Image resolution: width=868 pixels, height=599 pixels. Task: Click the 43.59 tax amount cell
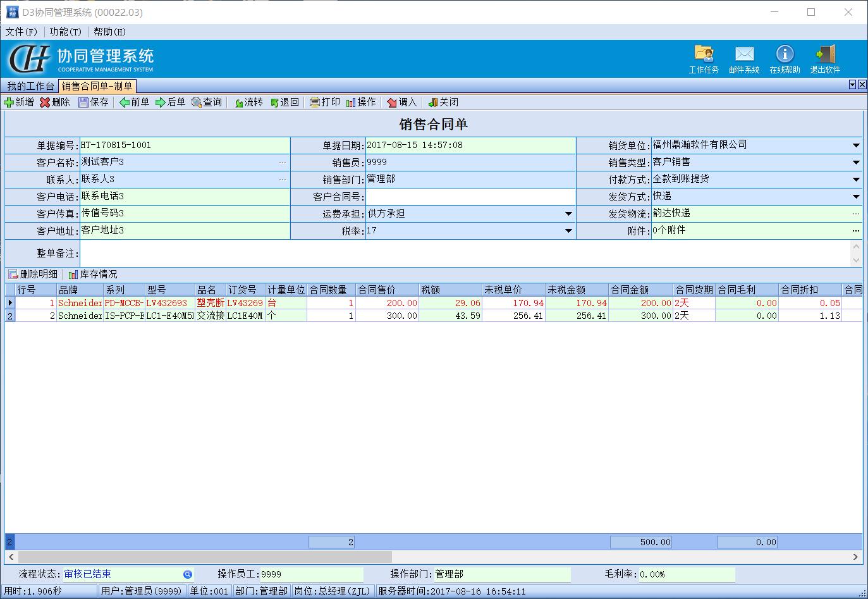(x=451, y=316)
